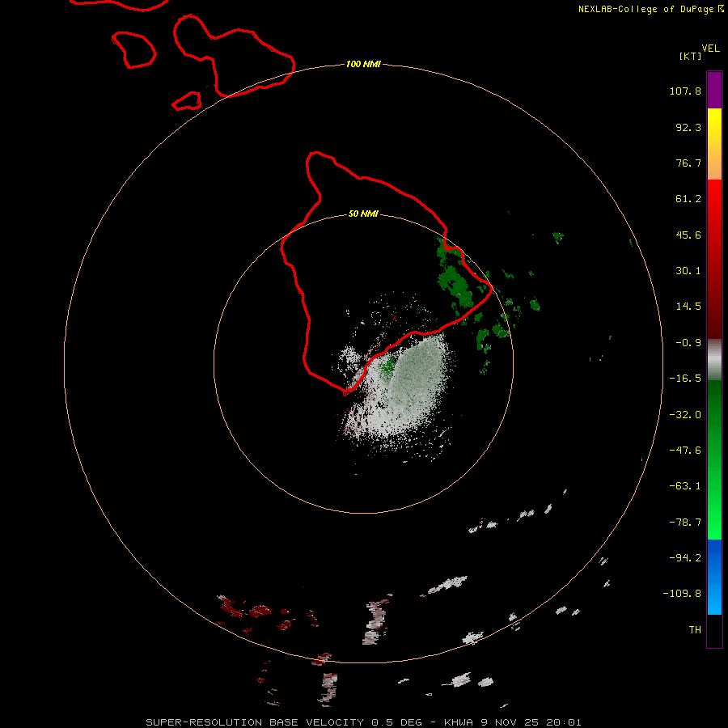Click the -0.9 legend value
This screenshot has height=728, width=728.
point(688,343)
